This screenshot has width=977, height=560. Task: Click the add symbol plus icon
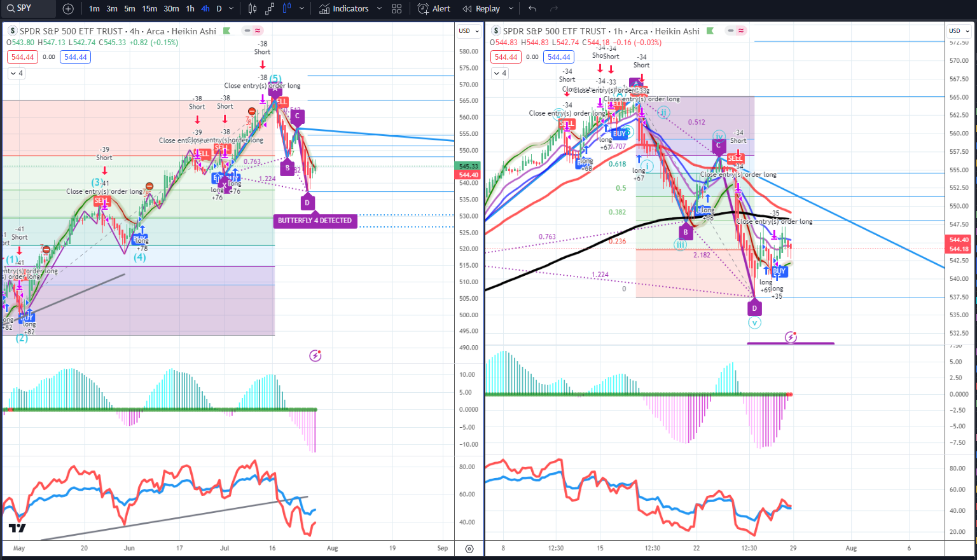point(68,9)
